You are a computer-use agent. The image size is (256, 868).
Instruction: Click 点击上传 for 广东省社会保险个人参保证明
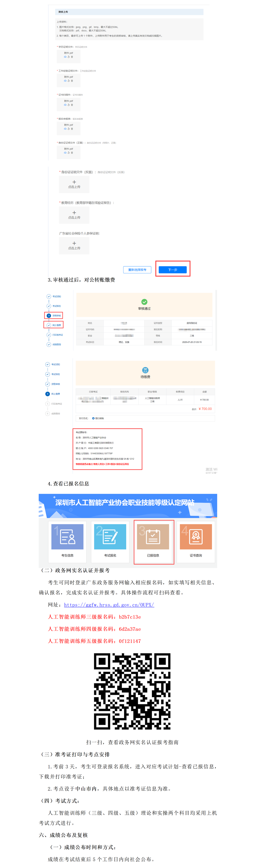pos(74,245)
